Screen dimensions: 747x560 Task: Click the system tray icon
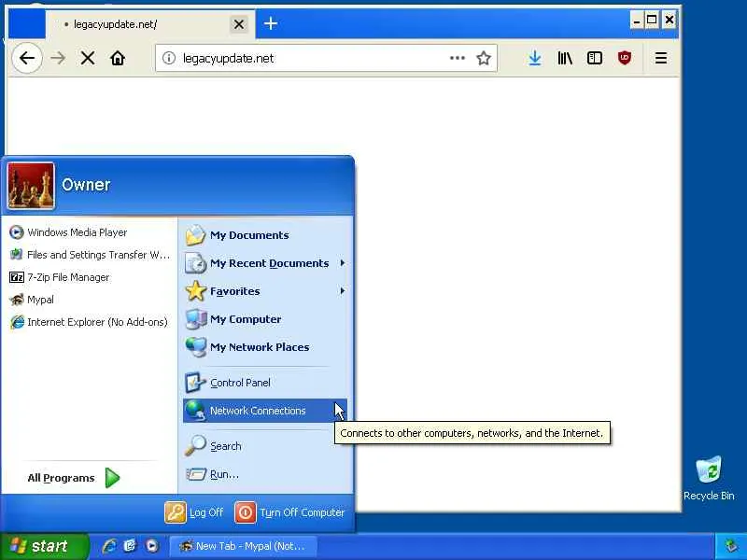[731, 546]
